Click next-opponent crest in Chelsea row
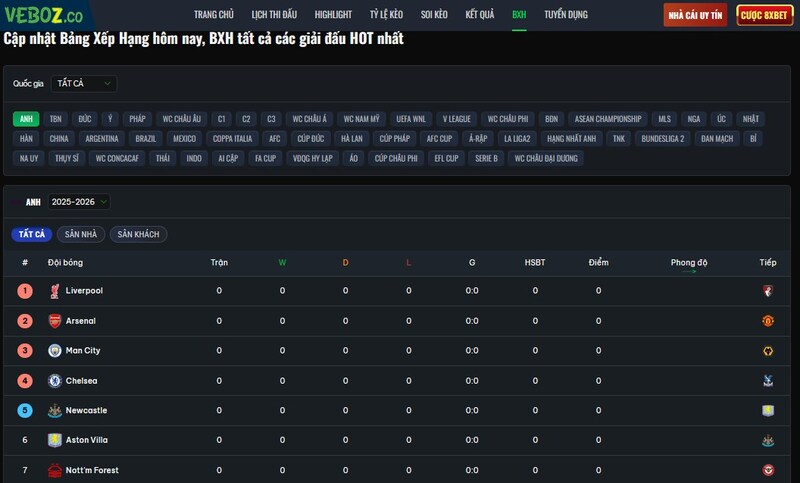Viewport: 800px width, 483px height. tap(768, 380)
